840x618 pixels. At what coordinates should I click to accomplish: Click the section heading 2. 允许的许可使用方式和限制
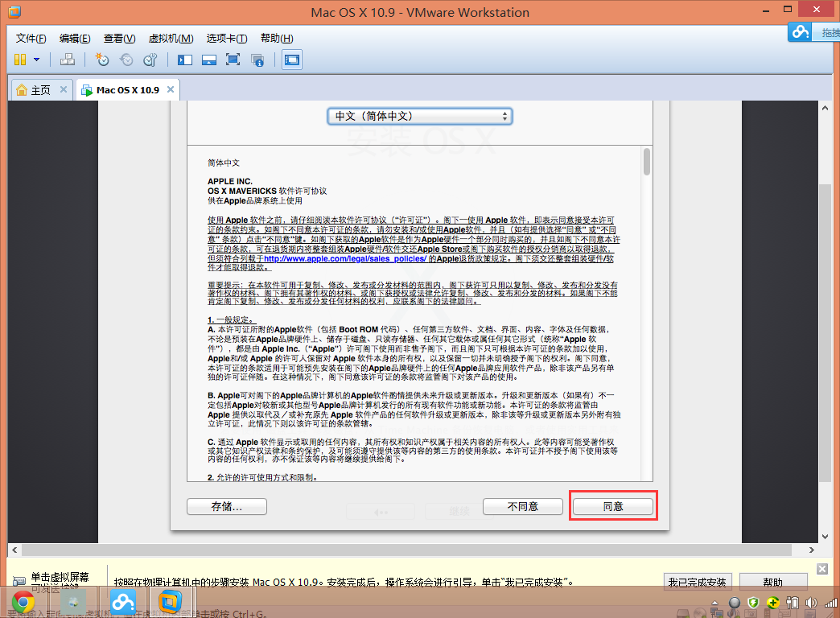(264, 477)
